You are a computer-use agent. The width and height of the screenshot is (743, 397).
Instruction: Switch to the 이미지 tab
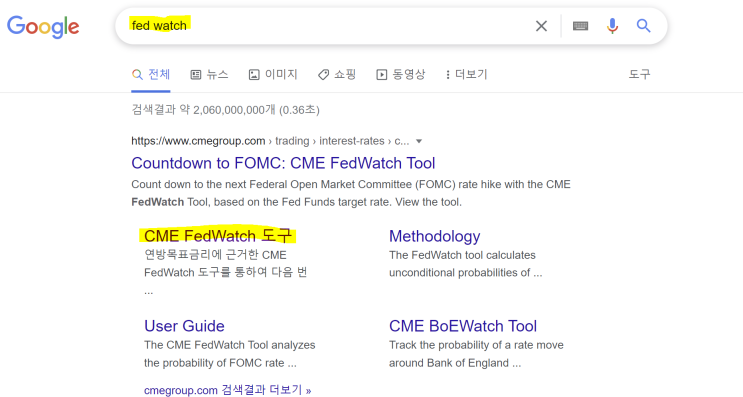[273, 74]
